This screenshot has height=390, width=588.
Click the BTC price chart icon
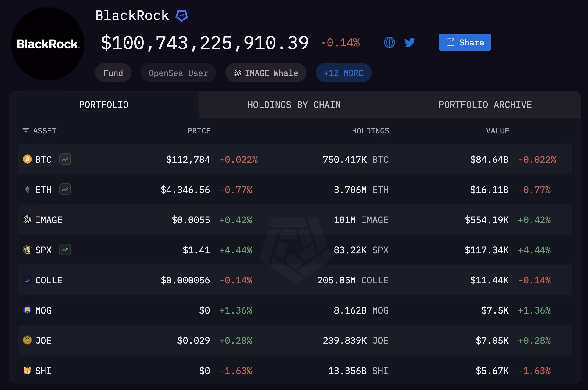pyautogui.click(x=65, y=159)
